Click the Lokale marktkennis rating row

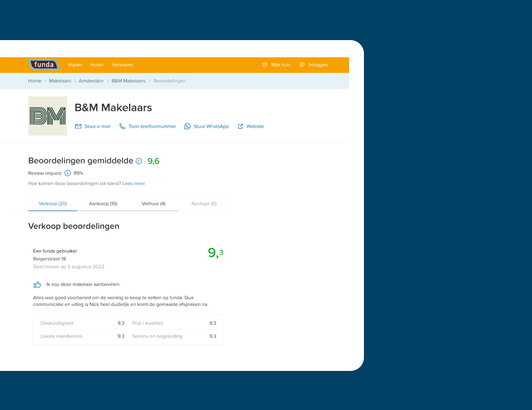[82, 336]
